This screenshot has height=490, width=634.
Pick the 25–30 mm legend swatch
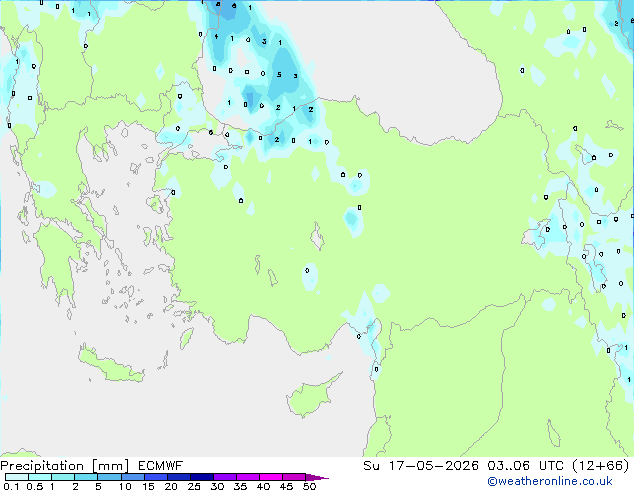pos(201,477)
